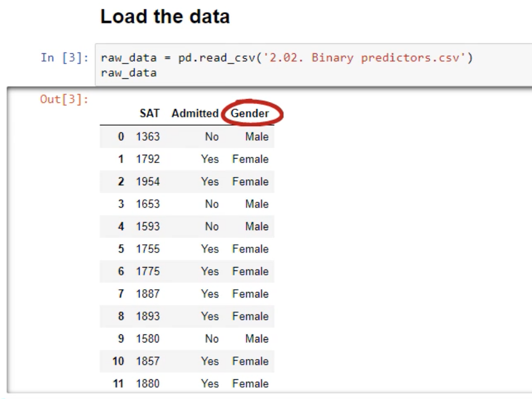Click the Gender cell in row 3
Image resolution: width=532 pixels, height=399 pixels.
257,204
